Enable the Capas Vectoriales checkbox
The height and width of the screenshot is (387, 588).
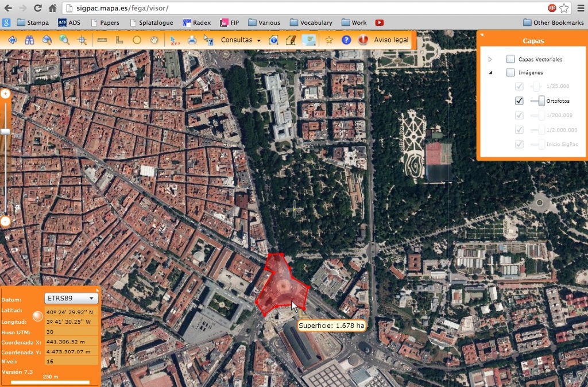point(510,59)
